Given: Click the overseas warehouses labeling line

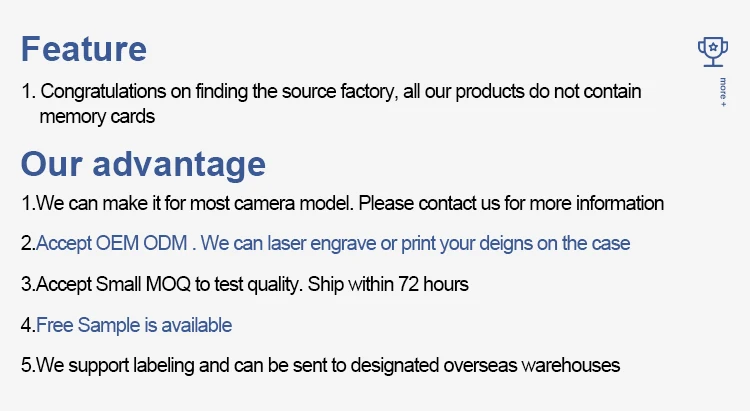Looking at the screenshot, I should (x=321, y=365).
